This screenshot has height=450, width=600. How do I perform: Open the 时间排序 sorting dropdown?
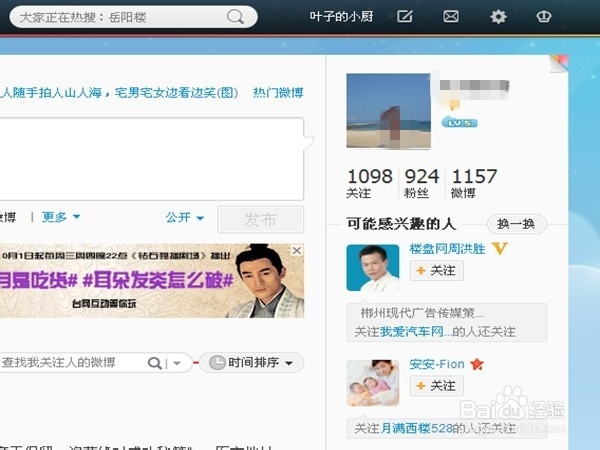tap(251, 362)
